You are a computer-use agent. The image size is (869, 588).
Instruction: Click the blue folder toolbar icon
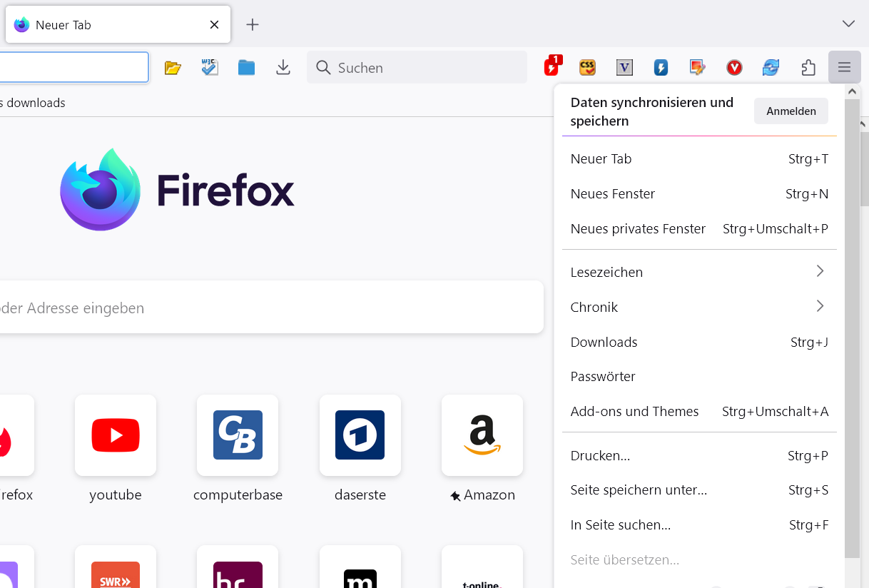(246, 68)
